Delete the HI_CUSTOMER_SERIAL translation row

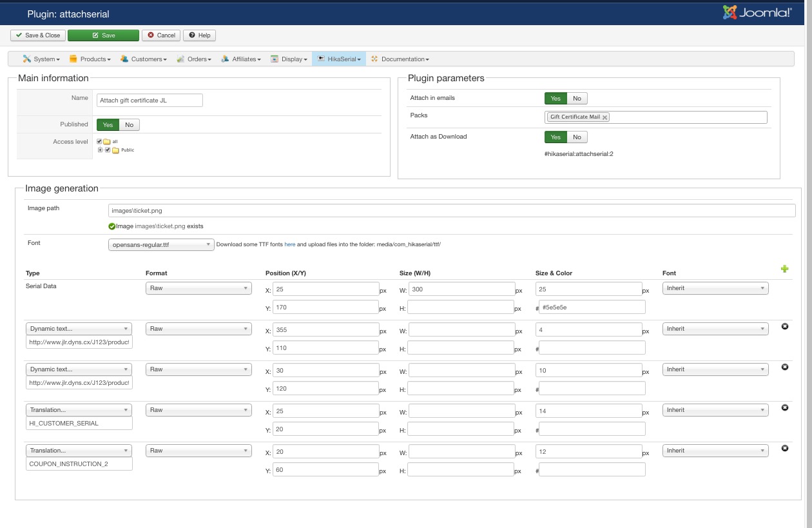[x=784, y=408]
